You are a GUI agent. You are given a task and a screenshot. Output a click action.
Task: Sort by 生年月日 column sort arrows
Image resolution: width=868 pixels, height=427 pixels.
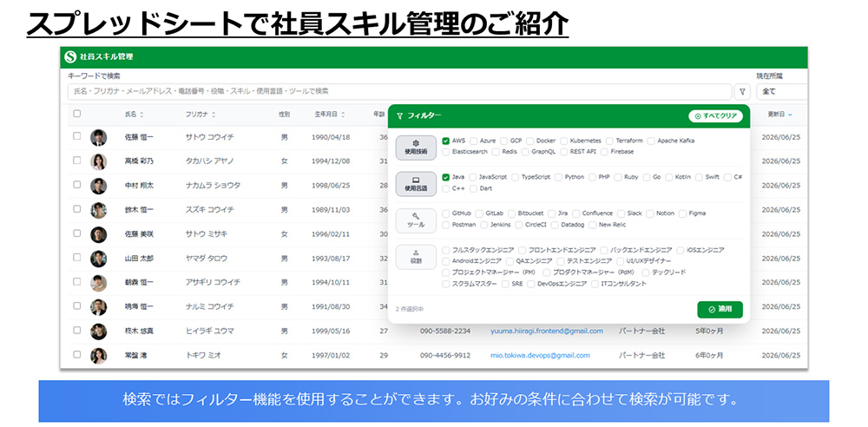coord(343,115)
